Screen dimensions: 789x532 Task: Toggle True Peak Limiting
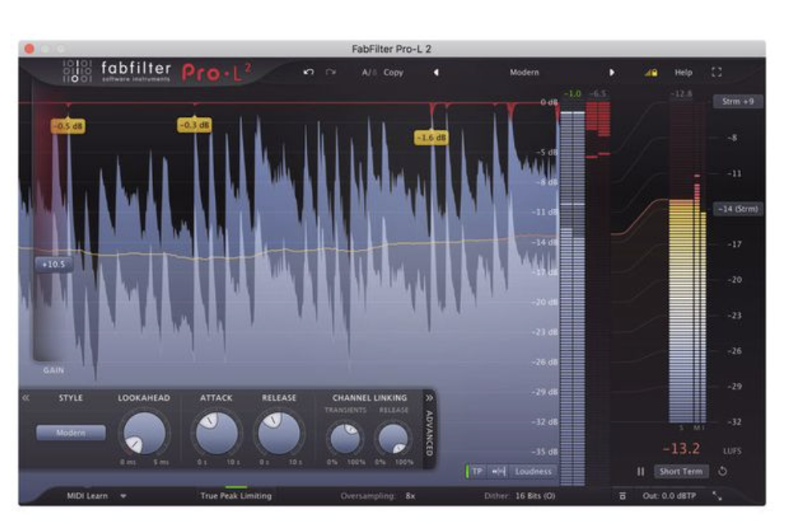236,496
